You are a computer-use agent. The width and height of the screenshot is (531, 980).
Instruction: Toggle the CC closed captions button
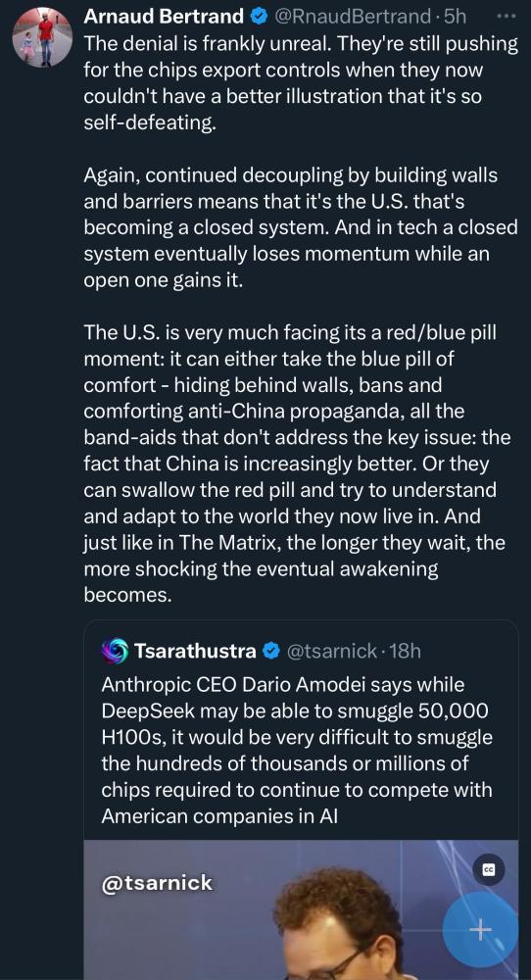[489, 870]
